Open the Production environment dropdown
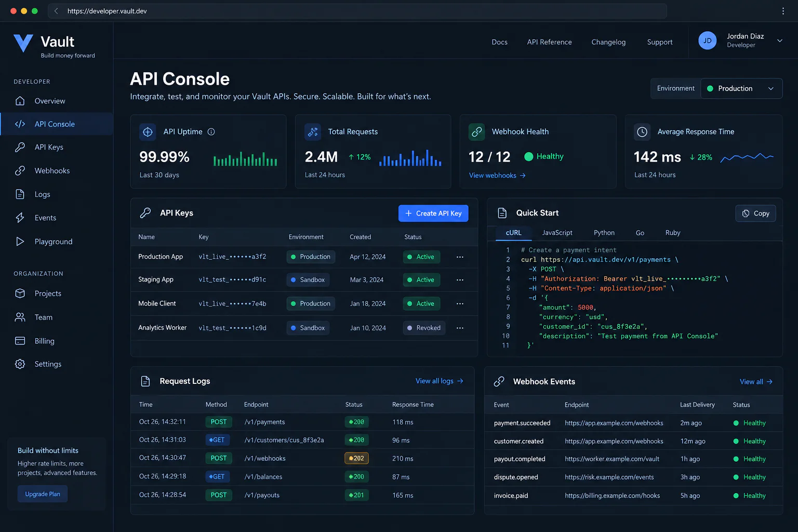The width and height of the screenshot is (798, 532). pos(741,88)
